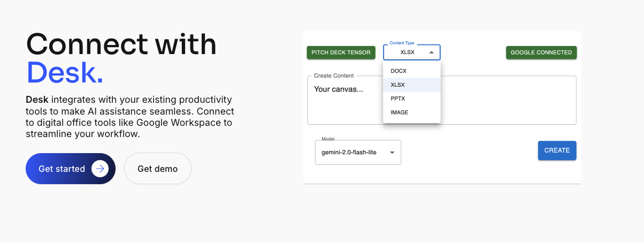
Task: Click the Get demo button
Action: point(158,169)
